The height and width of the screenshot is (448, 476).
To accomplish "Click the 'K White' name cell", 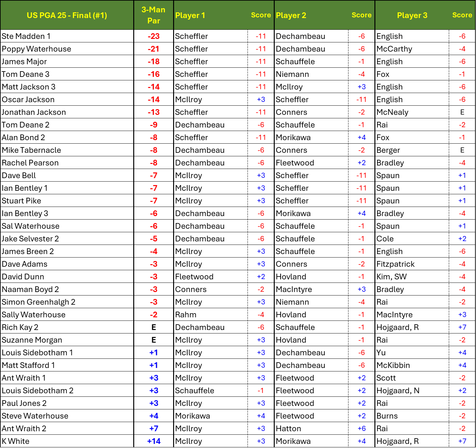I will point(67,441).
